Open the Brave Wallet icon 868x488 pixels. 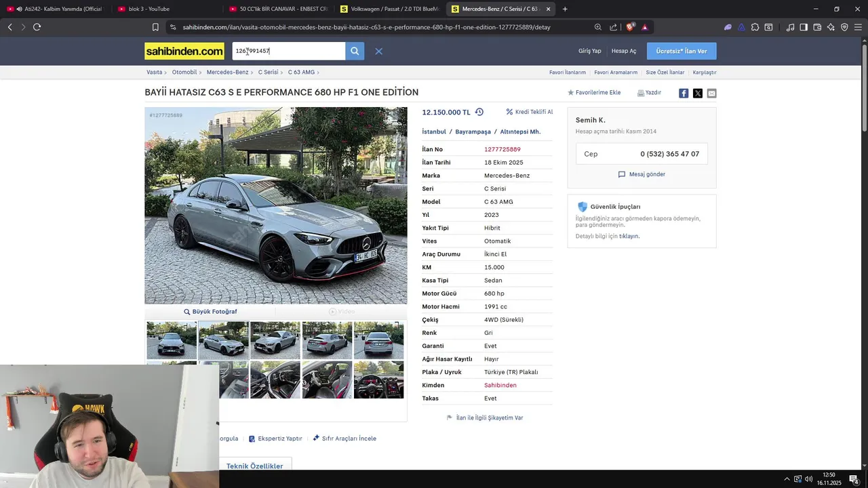(817, 27)
